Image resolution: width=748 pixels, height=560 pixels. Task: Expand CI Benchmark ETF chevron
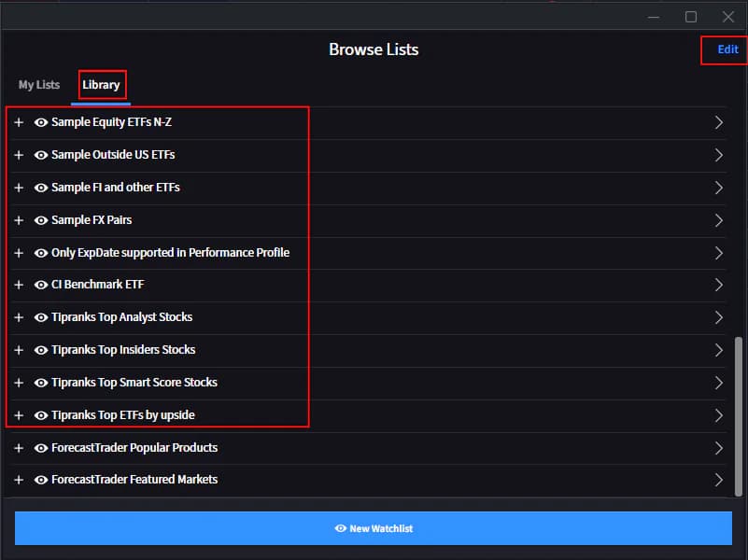pyautogui.click(x=719, y=285)
